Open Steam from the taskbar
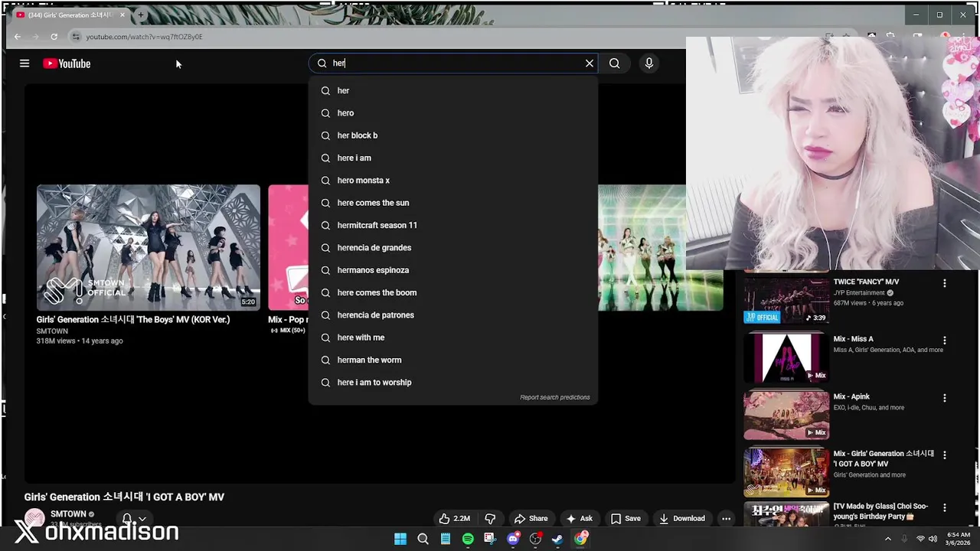 [558, 539]
